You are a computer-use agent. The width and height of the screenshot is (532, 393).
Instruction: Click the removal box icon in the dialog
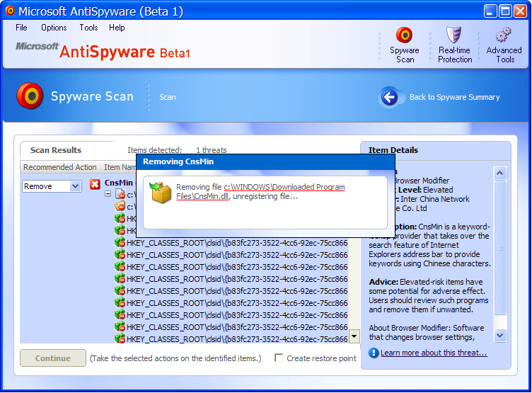click(161, 193)
